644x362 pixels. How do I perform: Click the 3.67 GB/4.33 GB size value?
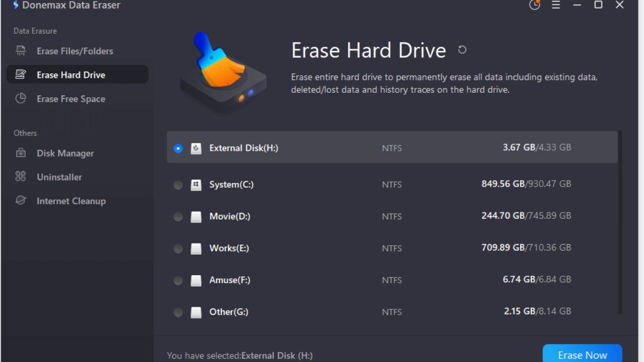click(x=537, y=147)
